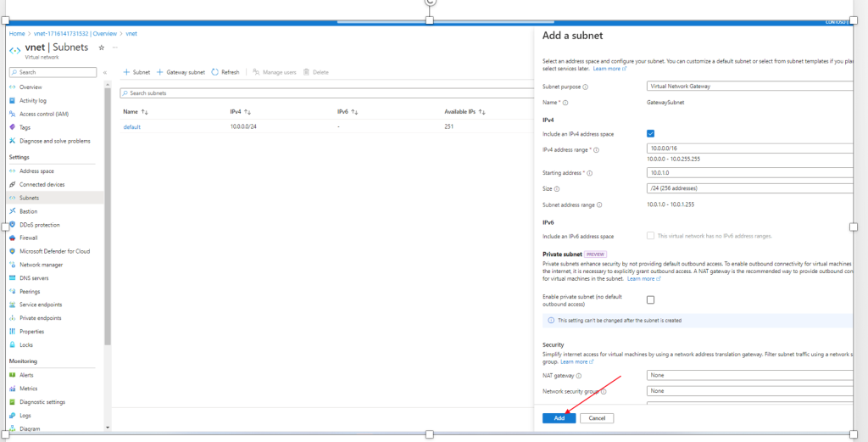Open Firewall from the sidebar
This screenshot has height=442, width=868.
point(29,238)
